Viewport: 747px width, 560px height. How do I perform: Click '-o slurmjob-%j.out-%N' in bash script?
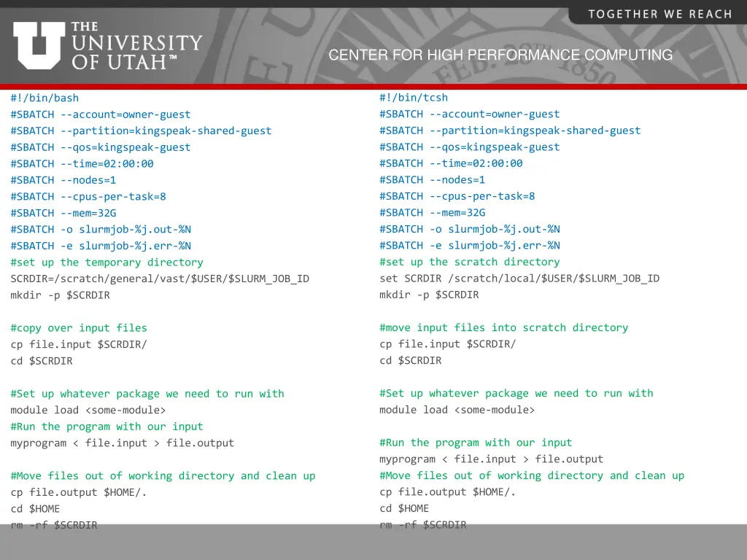101,230
